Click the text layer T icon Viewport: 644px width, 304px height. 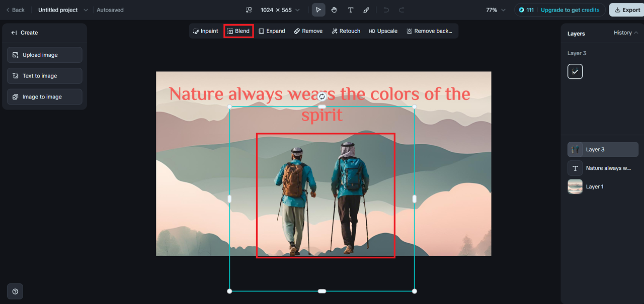click(x=575, y=168)
